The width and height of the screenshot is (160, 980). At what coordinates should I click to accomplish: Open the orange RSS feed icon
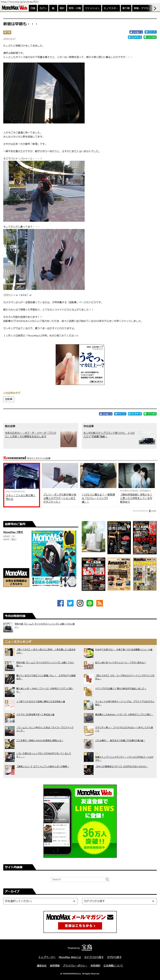(100, 603)
